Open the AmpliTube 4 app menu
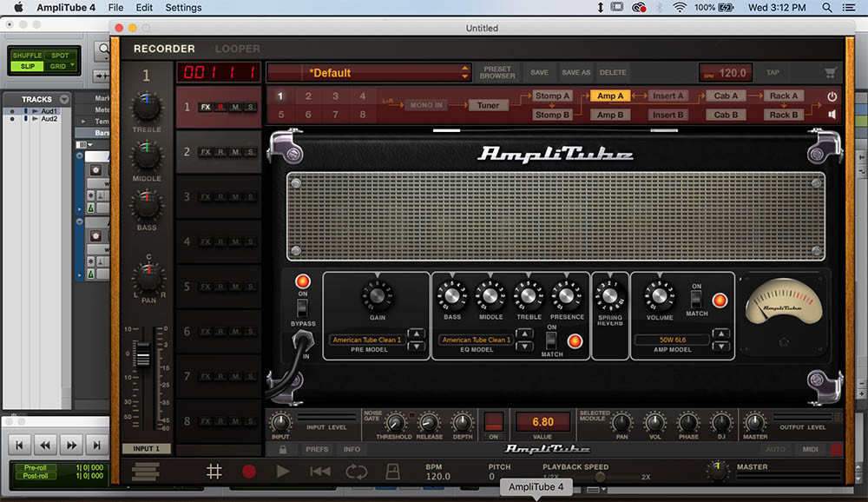Screen dimensions: 868x502 (66, 7)
